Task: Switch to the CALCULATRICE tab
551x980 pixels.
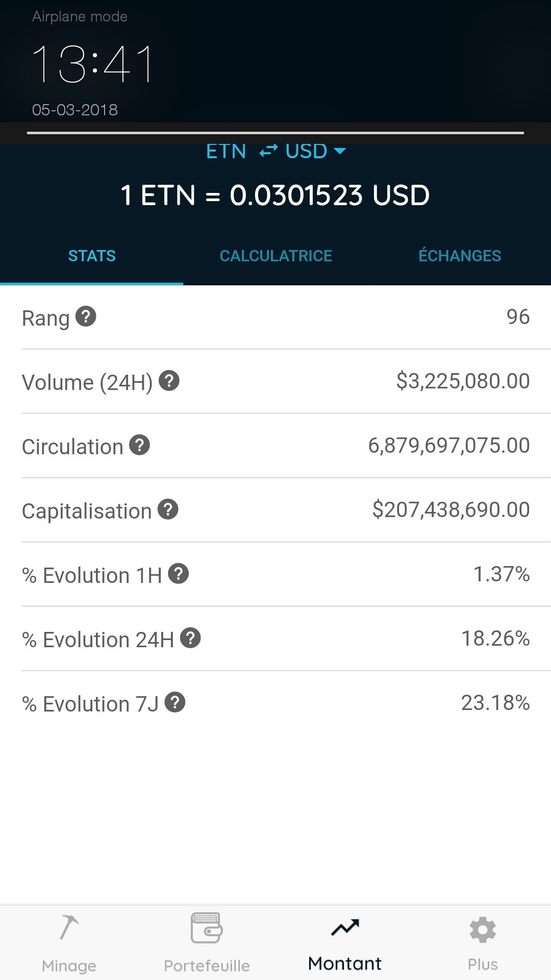Action: coord(276,256)
